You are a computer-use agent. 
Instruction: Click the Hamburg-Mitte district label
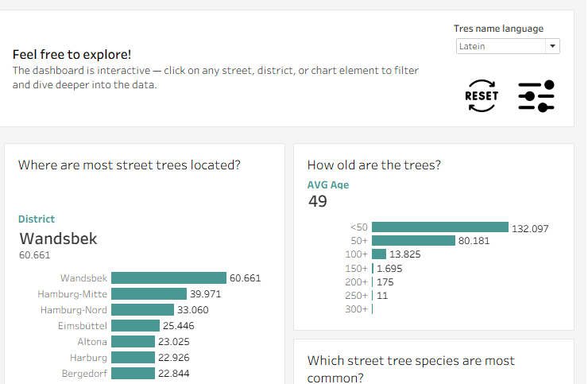[73, 294]
